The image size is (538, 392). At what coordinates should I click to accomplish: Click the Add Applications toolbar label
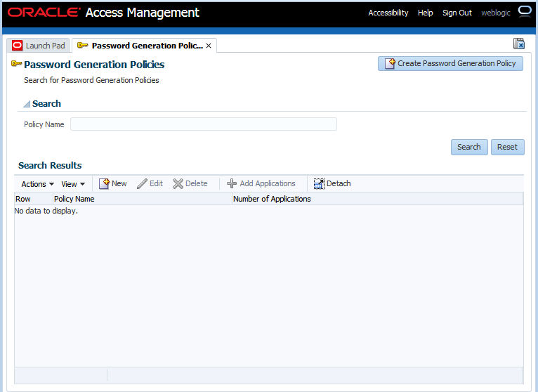coord(268,183)
